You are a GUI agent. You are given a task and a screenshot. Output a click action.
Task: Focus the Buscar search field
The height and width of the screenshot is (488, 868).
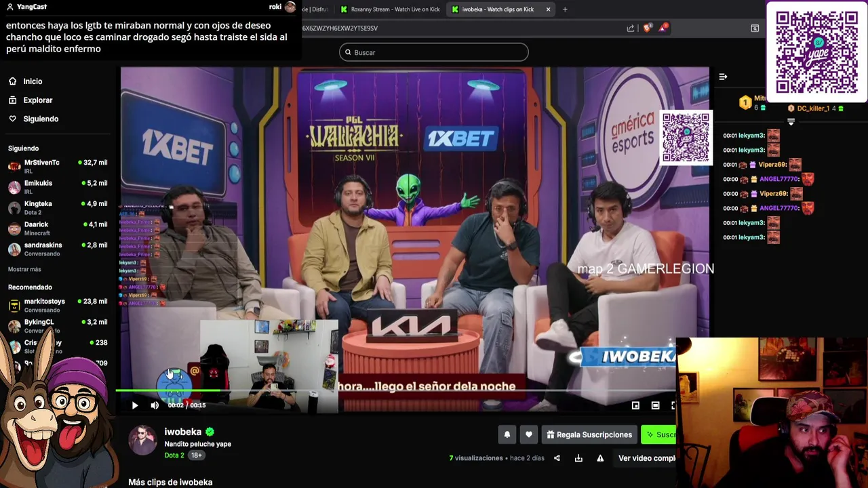coord(434,52)
